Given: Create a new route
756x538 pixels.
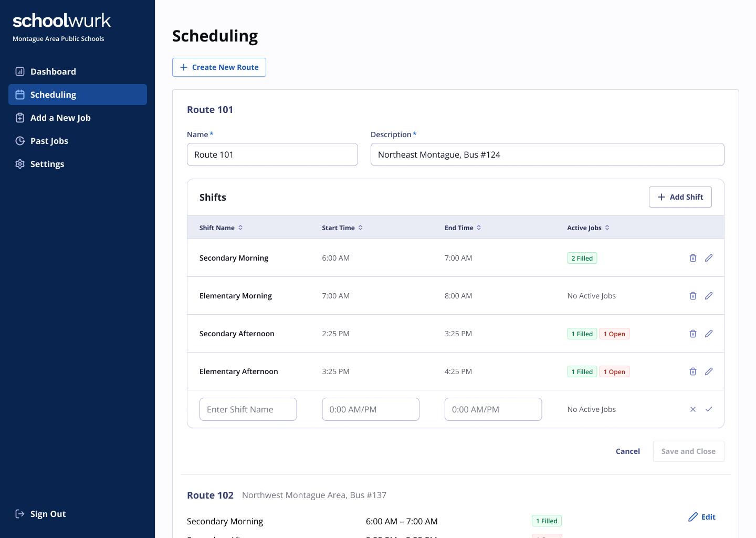Looking at the screenshot, I should [219, 67].
